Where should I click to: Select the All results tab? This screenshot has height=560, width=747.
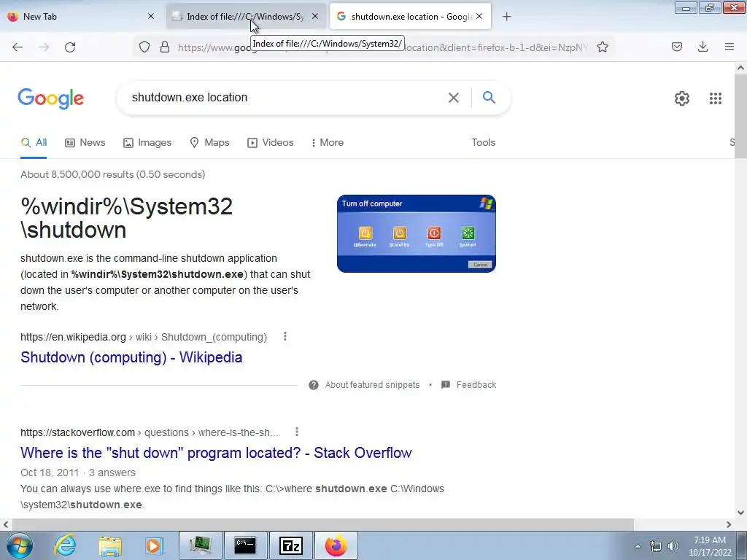click(34, 142)
